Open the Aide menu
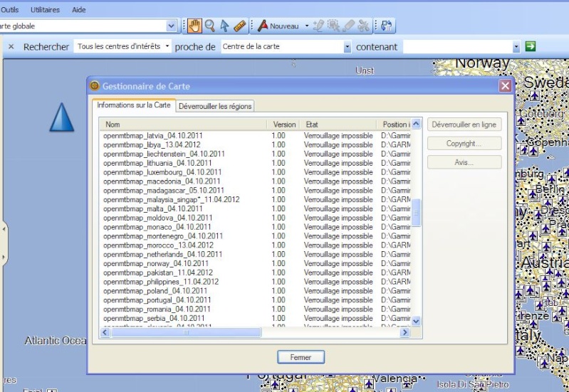Screen dimensions: 569x392 point(79,10)
